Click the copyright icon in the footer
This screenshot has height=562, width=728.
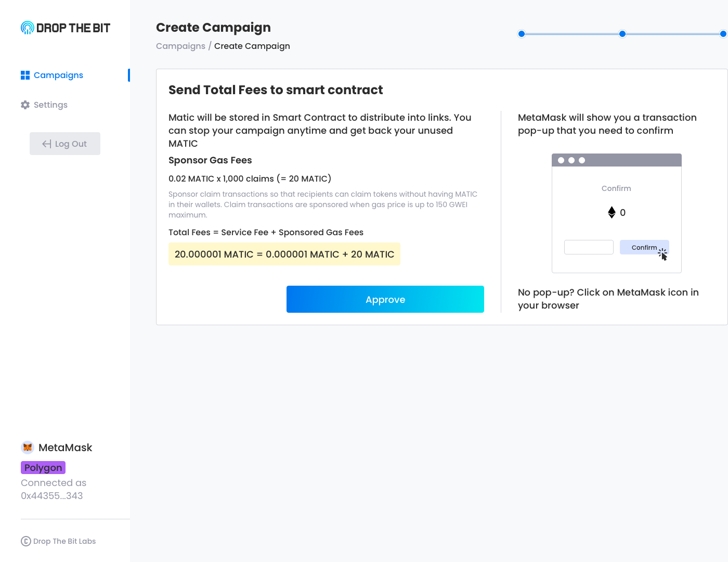[x=26, y=541]
